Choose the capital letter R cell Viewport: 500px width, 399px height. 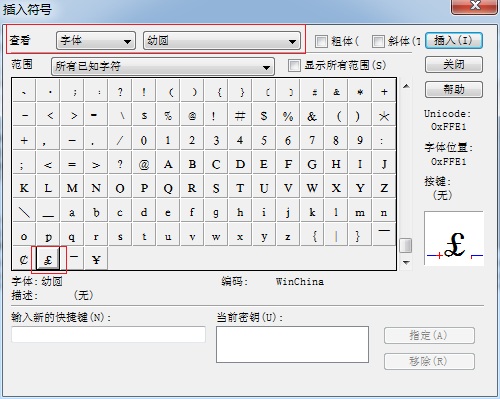[192, 188]
